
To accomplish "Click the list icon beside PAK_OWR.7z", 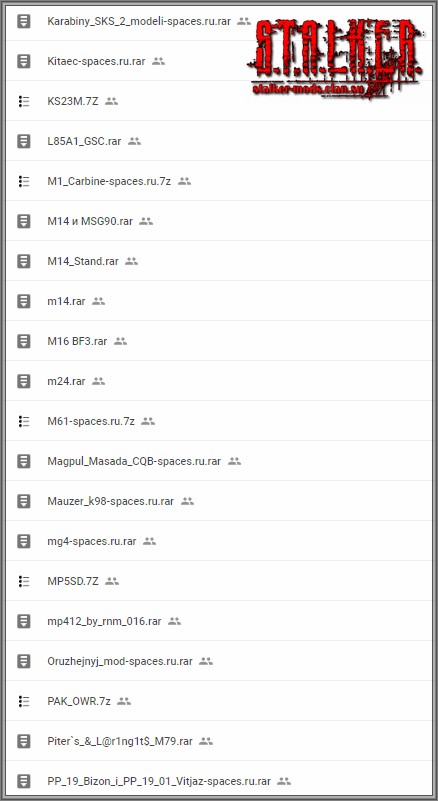I will click(x=24, y=701).
